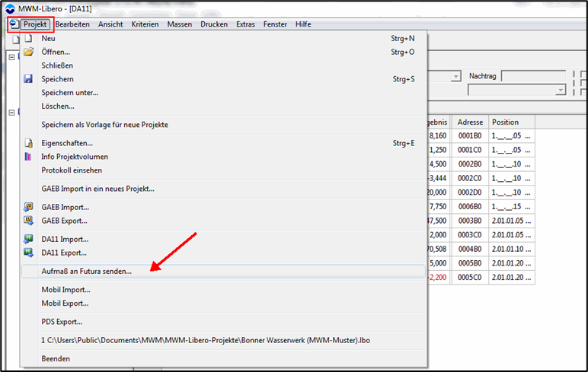Expand the combo box below Nachtrag field
Screen dimensions: 588x372
[x=560, y=90]
